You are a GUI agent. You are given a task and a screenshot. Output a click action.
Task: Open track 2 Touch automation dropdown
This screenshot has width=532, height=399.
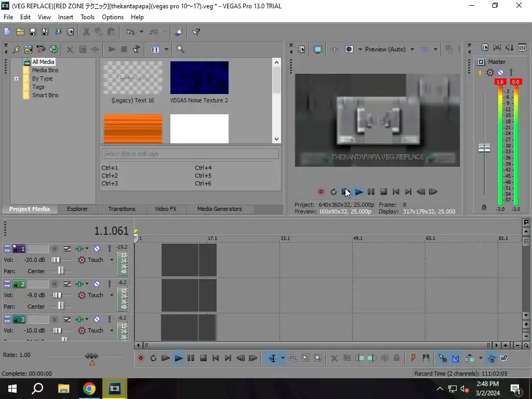pos(112,295)
